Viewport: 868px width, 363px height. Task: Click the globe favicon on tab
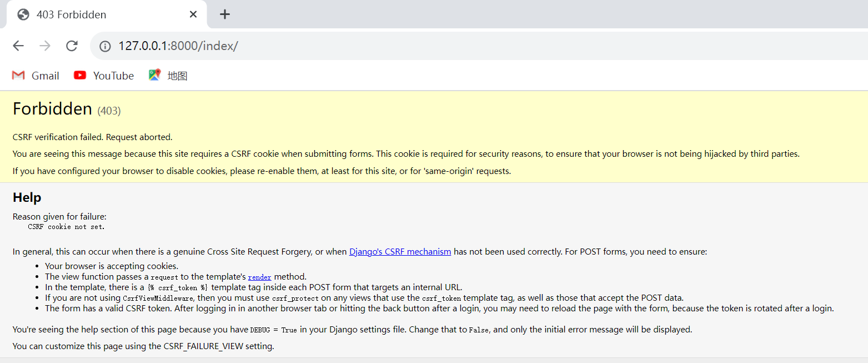tap(23, 14)
